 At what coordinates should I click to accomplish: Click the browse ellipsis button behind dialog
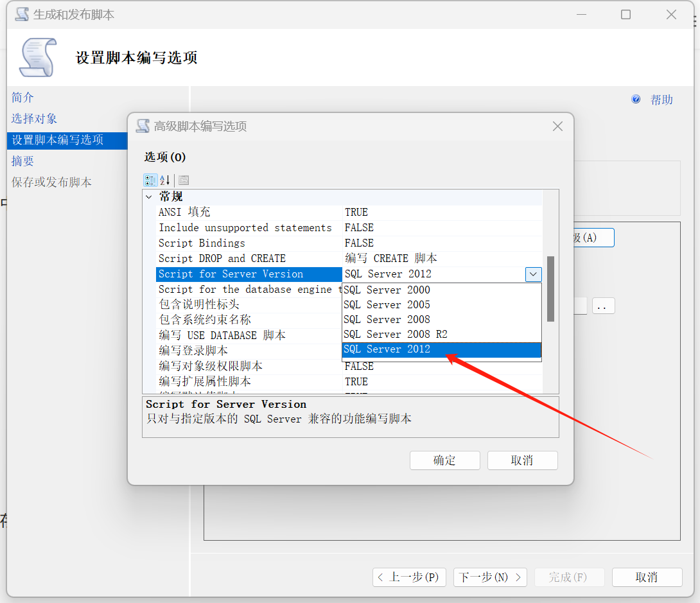pyautogui.click(x=603, y=306)
